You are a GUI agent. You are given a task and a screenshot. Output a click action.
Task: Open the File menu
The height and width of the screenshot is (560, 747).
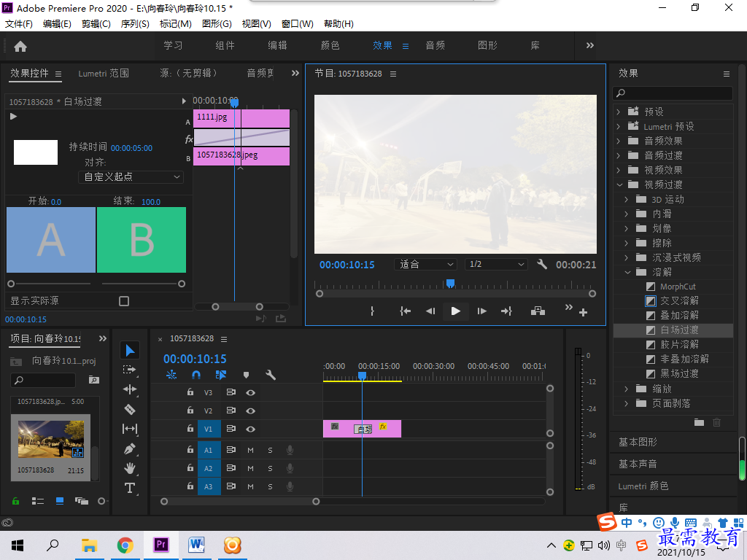coord(18,24)
